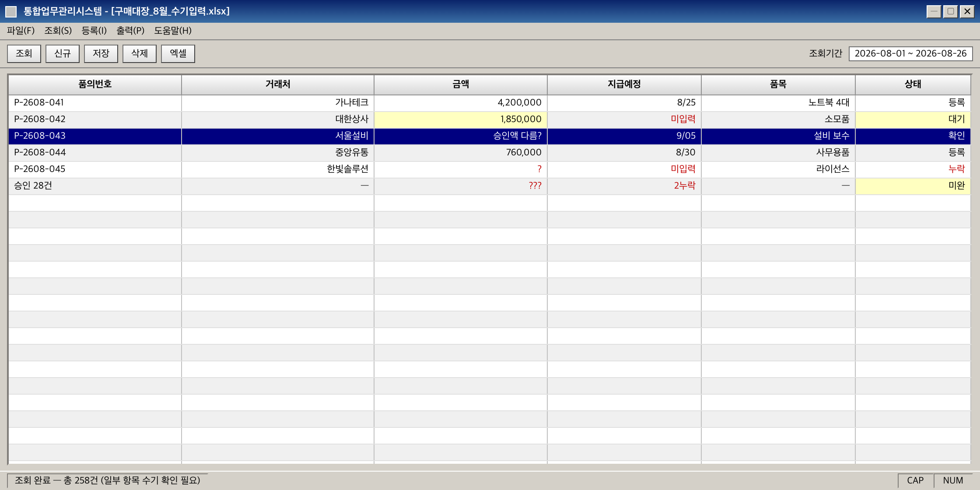
Task: Click the red ??? amount cell
Action: [461, 186]
